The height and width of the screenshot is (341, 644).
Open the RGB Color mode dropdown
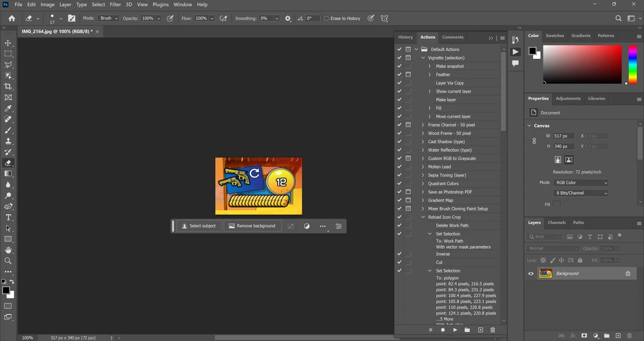click(x=580, y=182)
